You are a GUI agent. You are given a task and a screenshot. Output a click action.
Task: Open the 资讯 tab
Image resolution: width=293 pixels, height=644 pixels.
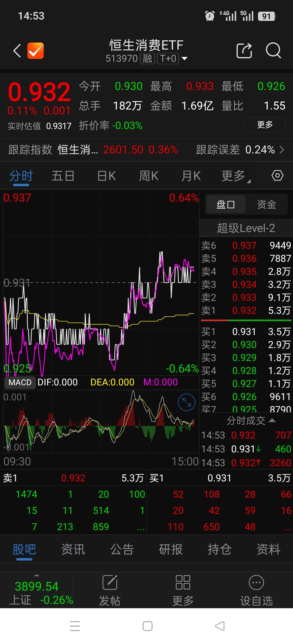(x=73, y=549)
